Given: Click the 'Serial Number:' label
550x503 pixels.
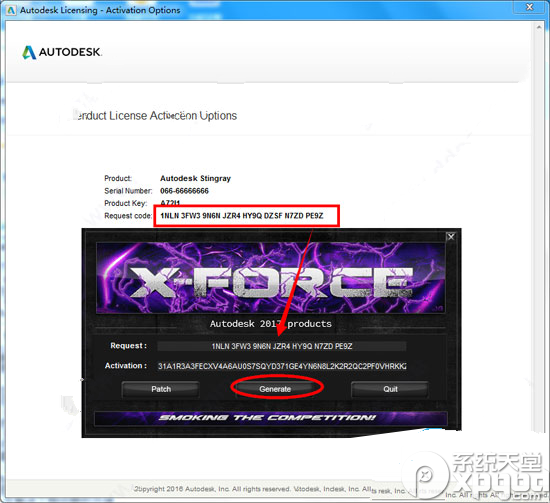Looking at the screenshot, I should [128, 191].
